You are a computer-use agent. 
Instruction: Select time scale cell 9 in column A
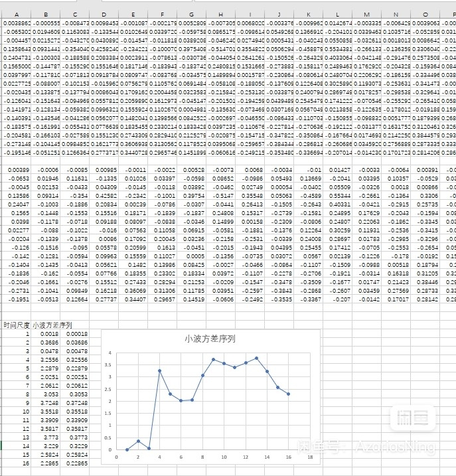[17, 403]
